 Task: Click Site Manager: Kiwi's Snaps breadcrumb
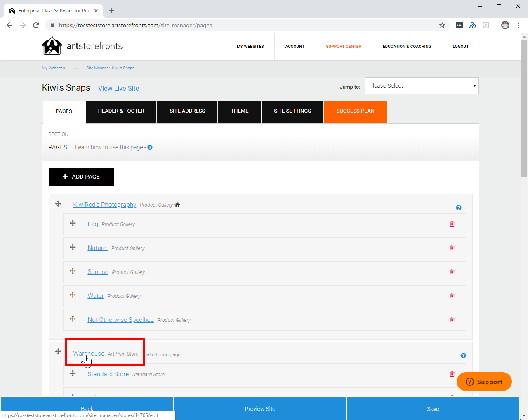(x=110, y=68)
